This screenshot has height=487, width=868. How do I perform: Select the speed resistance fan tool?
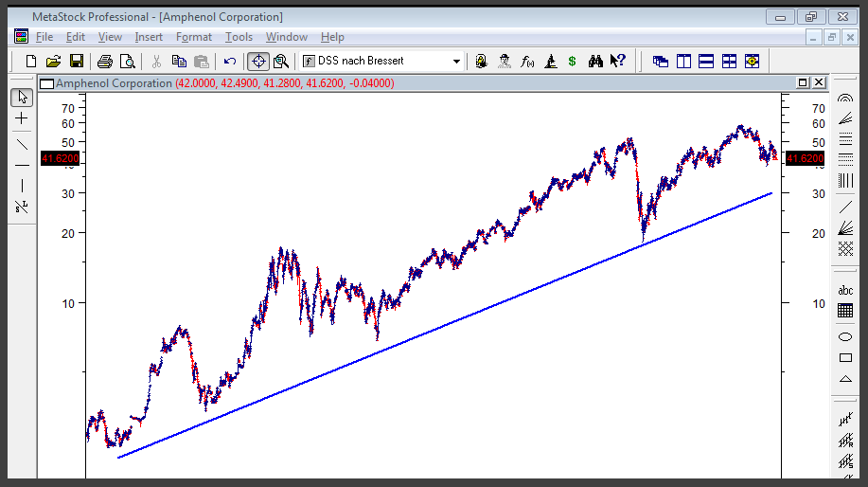point(845,118)
